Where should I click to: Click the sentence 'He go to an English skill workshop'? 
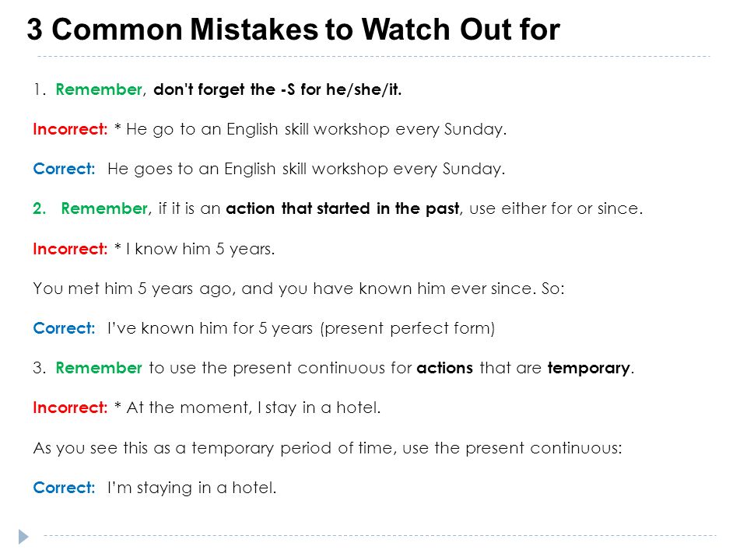point(316,130)
